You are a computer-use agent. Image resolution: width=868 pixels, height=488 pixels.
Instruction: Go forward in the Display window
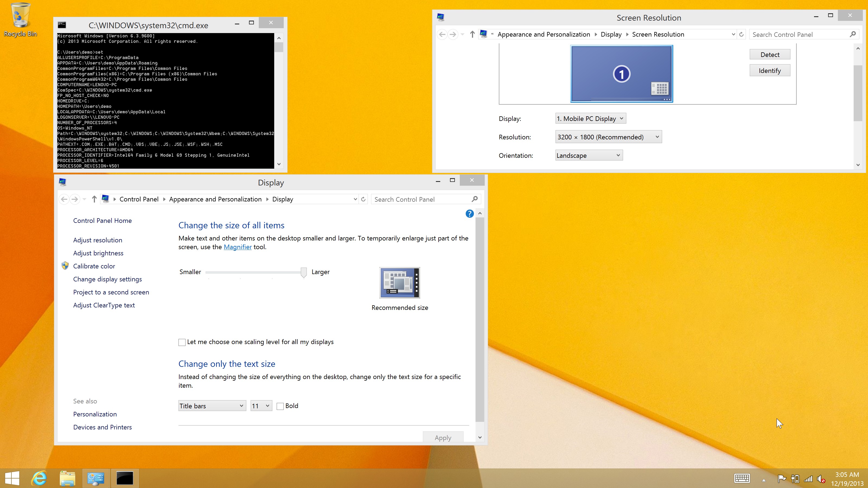pos(75,199)
